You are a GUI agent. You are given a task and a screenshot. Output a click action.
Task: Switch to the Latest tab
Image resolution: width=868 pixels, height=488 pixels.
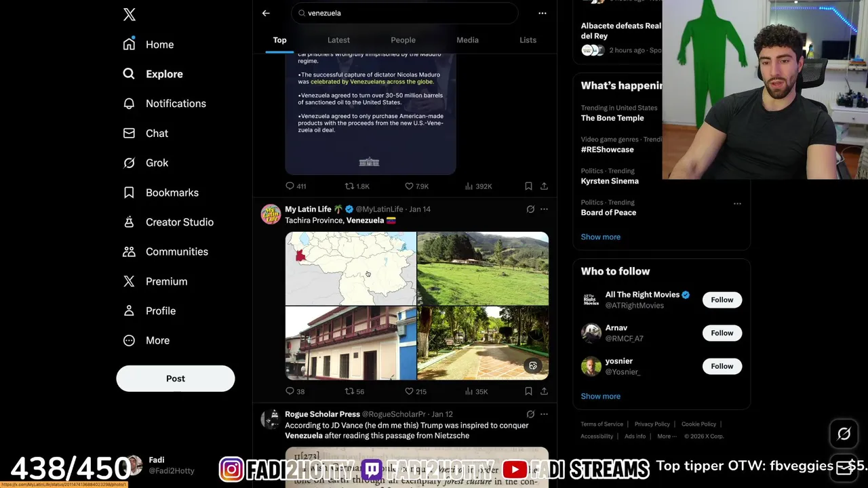click(x=338, y=40)
